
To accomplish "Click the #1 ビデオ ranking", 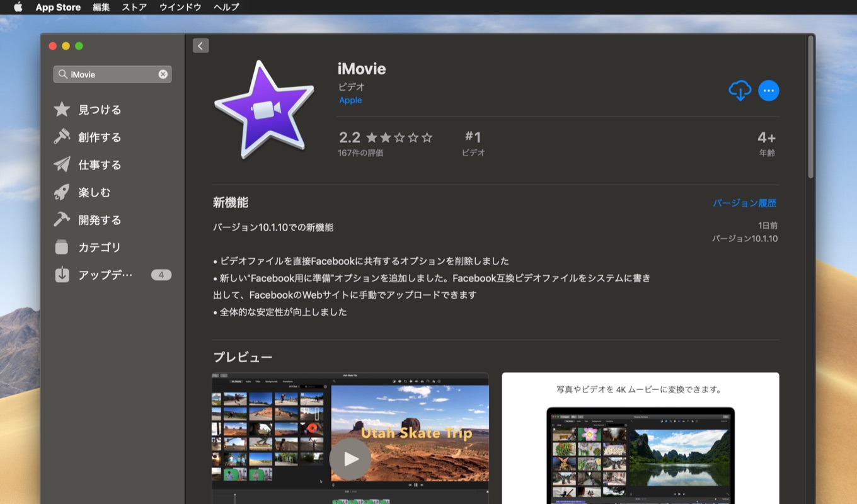I will tap(473, 144).
